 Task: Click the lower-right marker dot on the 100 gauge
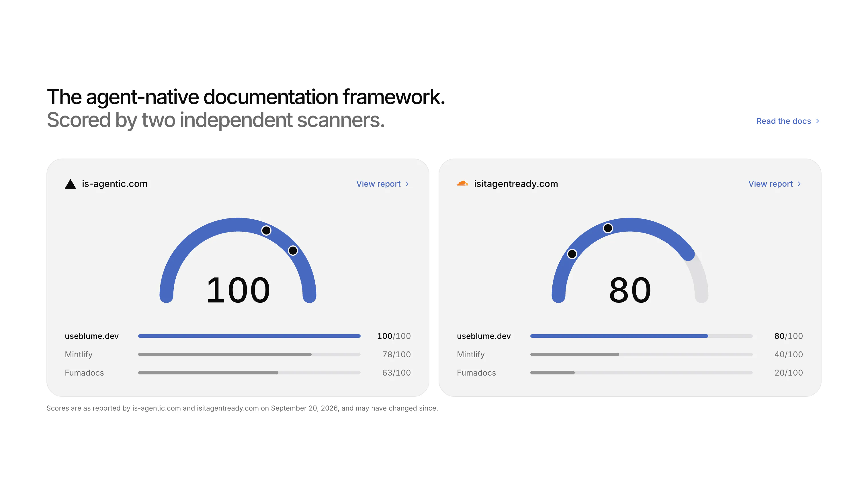293,251
